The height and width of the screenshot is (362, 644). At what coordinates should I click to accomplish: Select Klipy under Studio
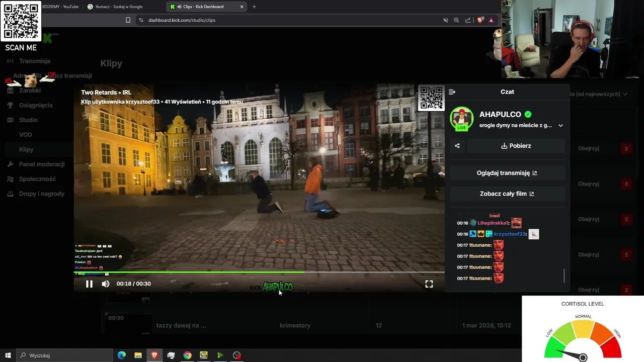click(x=26, y=149)
